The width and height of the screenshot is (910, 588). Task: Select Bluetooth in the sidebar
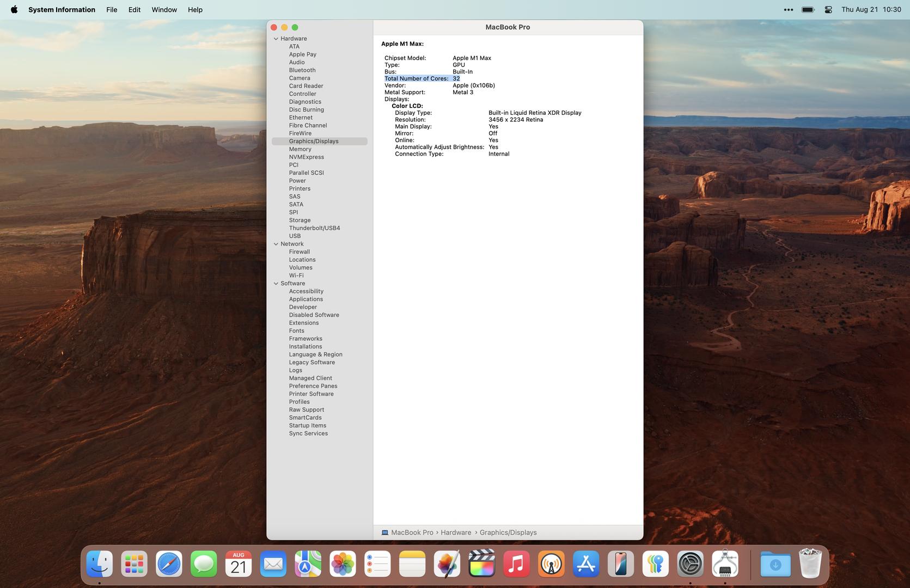(x=302, y=70)
